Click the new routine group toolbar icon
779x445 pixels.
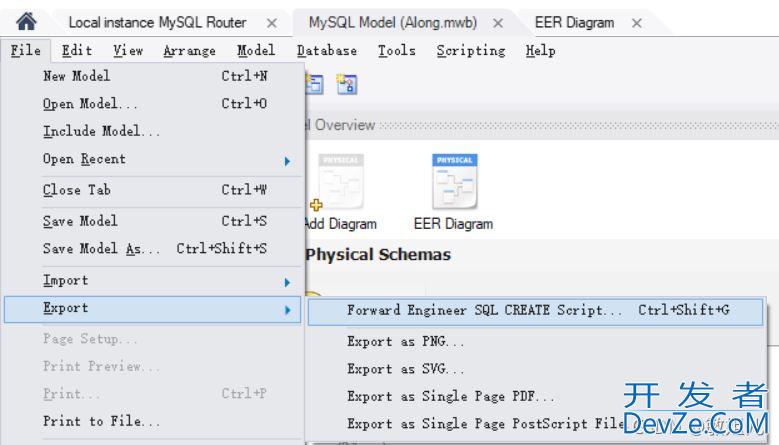click(347, 84)
